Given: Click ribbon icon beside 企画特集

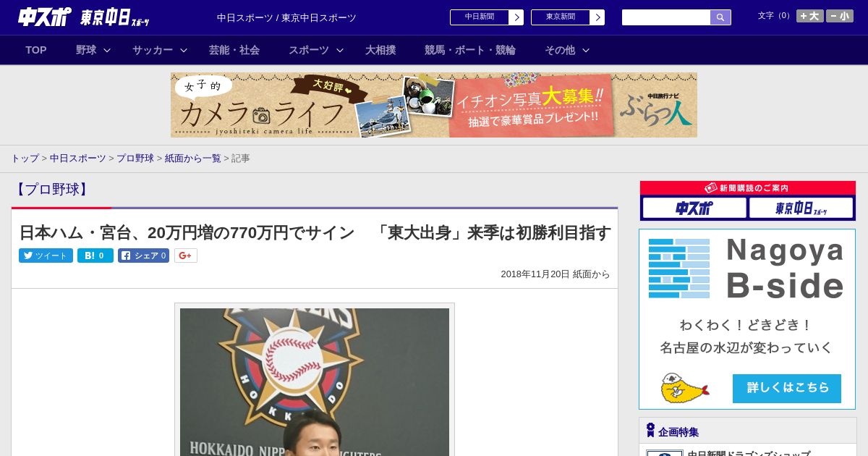Looking at the screenshot, I should point(650,431).
